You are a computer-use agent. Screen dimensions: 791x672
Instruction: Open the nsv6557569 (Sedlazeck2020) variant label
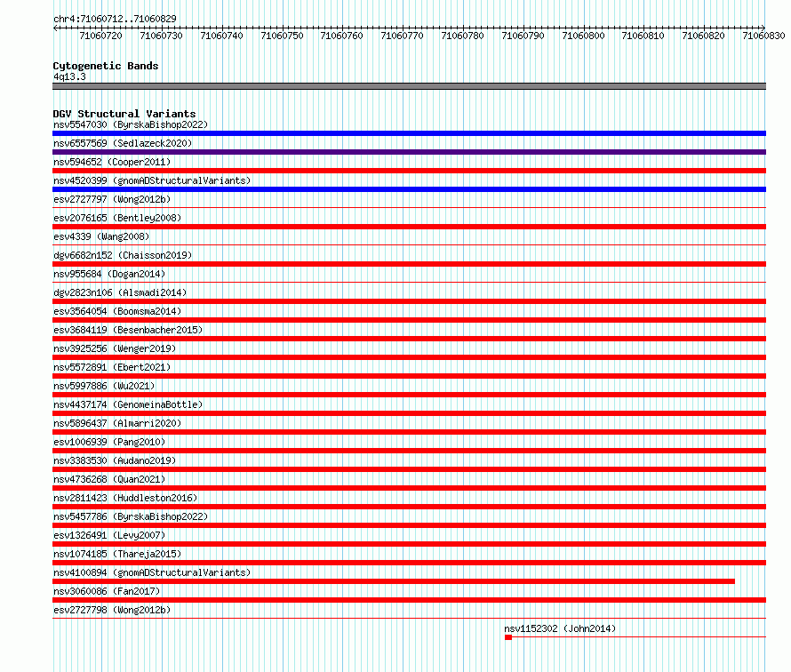coord(123,143)
